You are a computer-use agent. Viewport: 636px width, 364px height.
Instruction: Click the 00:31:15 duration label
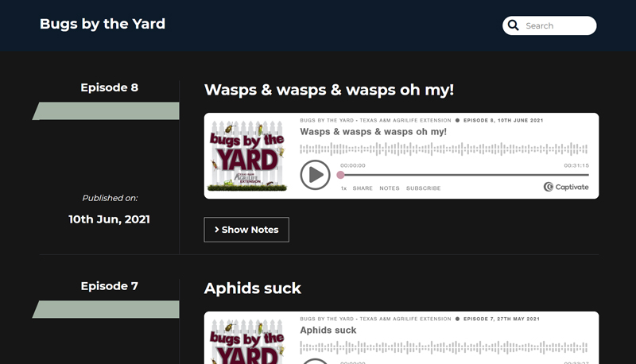(576, 165)
